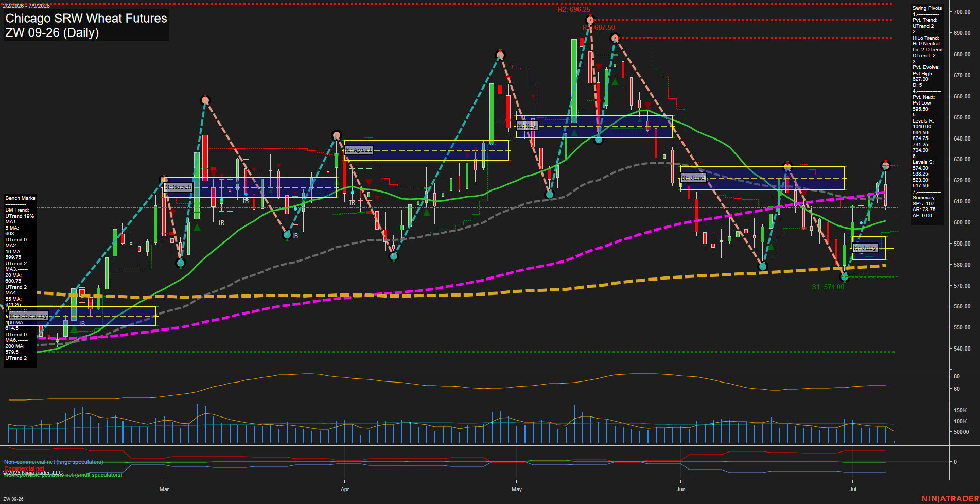The image size is (980, 504).
Task: Click the '1049.00' resistance level value
Action: click(x=921, y=126)
